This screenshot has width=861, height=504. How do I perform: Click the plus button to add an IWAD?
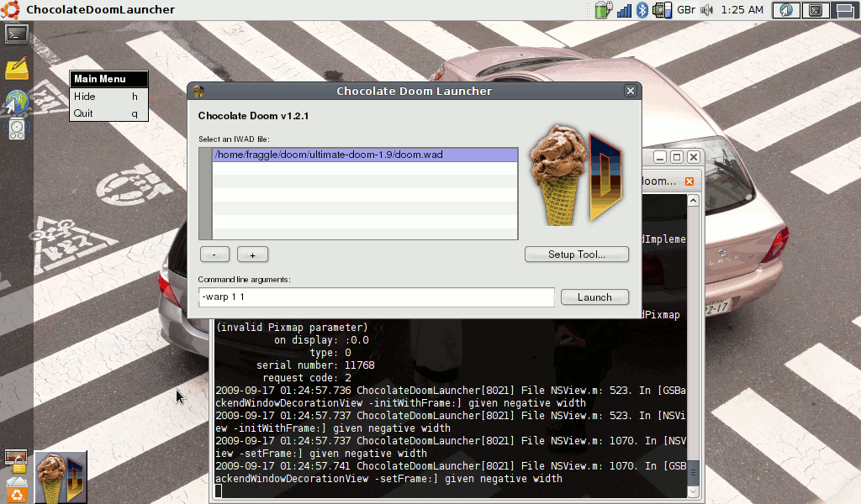(252, 255)
